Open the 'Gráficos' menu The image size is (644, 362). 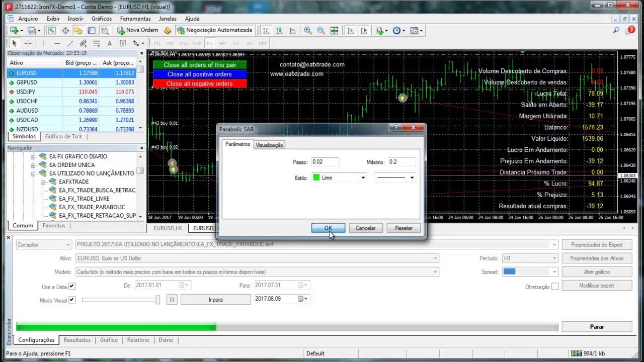102,19
